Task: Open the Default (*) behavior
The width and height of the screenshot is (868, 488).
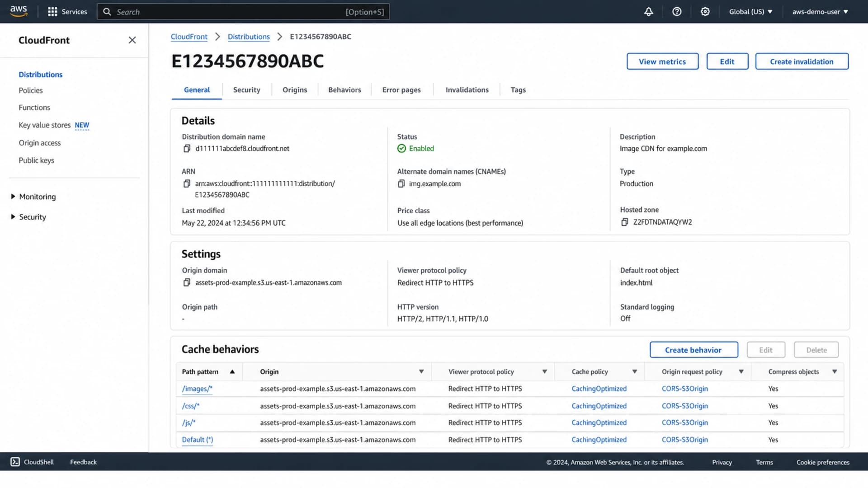Action: [198, 440]
